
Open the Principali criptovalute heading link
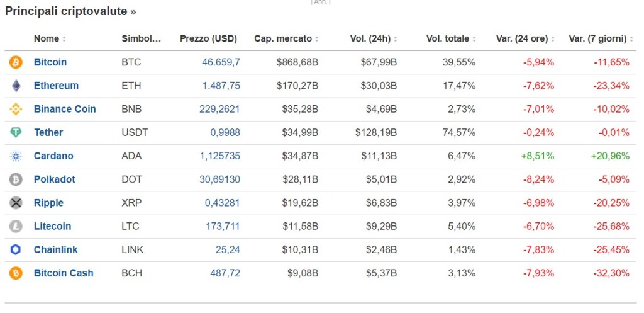(70, 11)
